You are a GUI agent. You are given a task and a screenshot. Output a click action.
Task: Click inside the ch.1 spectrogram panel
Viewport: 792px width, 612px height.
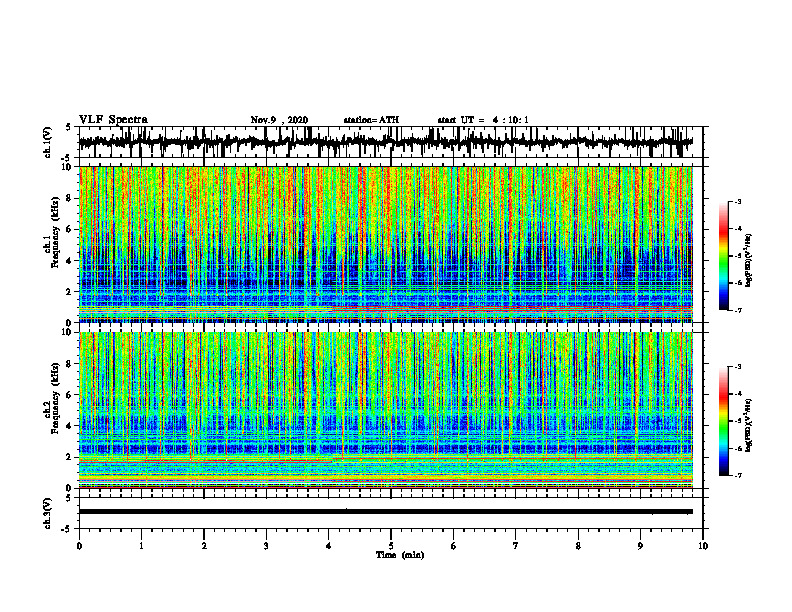(x=386, y=244)
